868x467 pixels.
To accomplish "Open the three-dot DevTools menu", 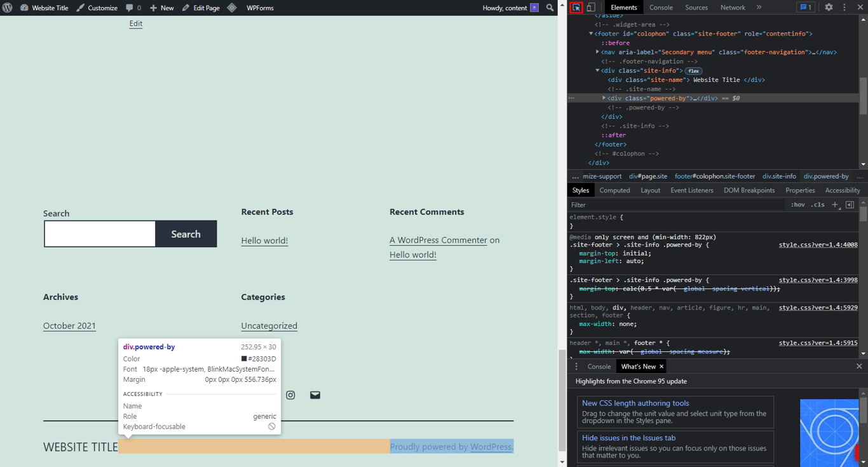I will [843, 7].
